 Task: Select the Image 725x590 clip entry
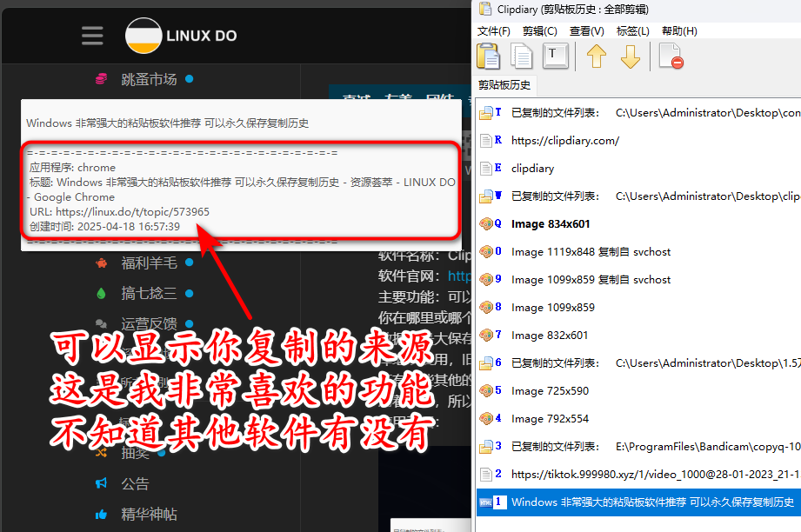tap(638, 391)
